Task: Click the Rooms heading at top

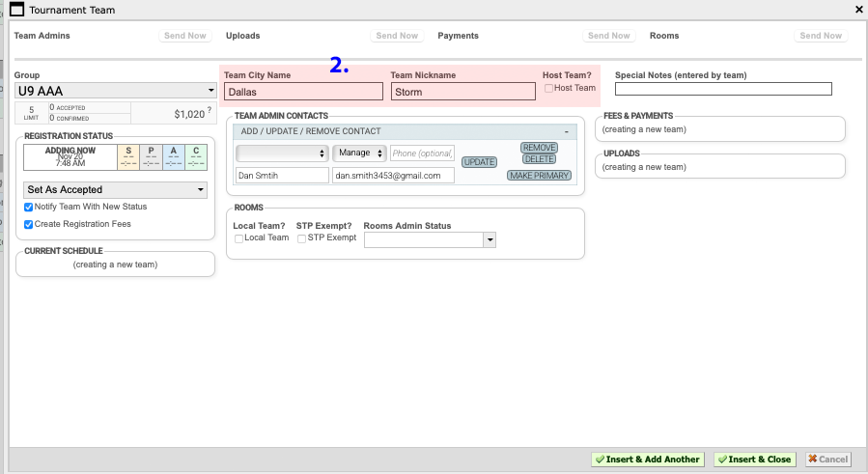Action: coord(664,36)
